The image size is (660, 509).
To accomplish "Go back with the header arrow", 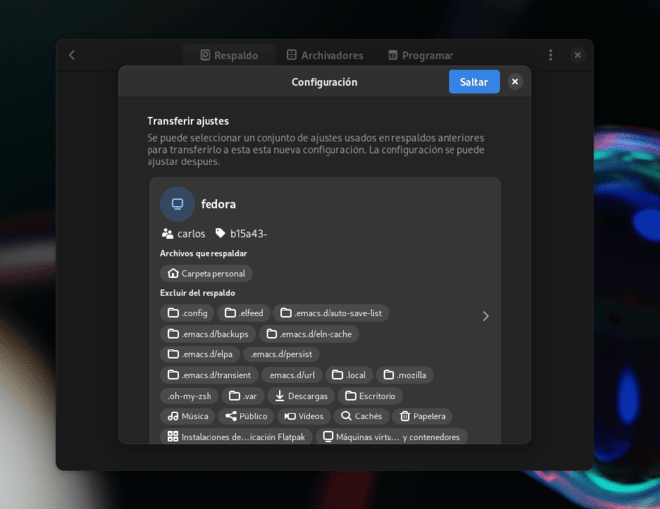I will 72,55.
